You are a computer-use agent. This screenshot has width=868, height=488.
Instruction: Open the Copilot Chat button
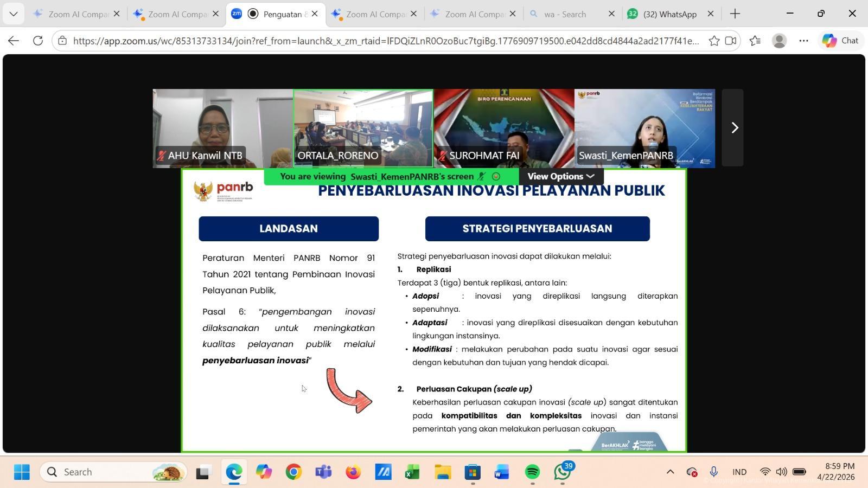[840, 41]
